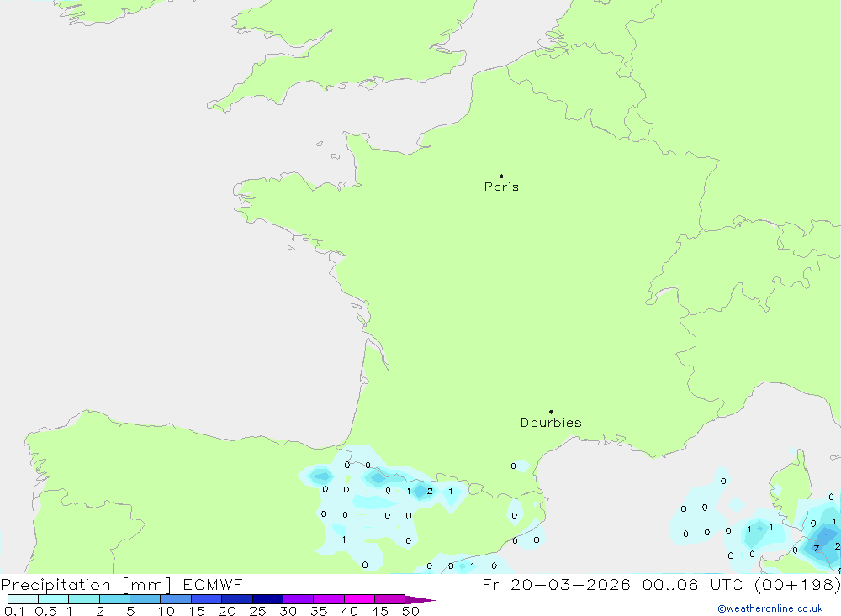The image size is (841, 616).
Task: Select the 30 mm purple legend swatch
Action: pos(298,599)
